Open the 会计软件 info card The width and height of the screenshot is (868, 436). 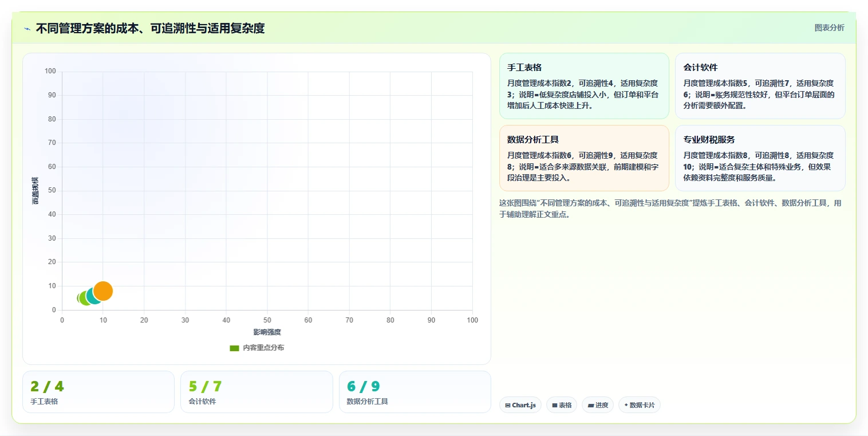click(760, 86)
